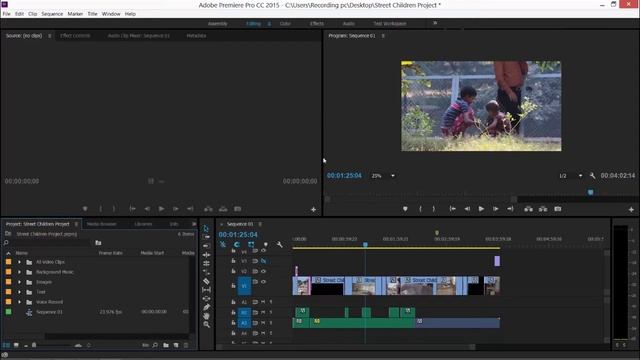Expand the Images bin
This screenshot has width=640, height=360.
(19, 282)
